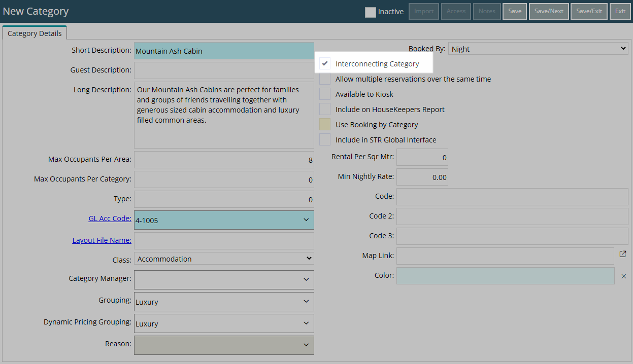This screenshot has height=364, width=633.
Task: Click the Save/Exit button
Action: click(589, 11)
